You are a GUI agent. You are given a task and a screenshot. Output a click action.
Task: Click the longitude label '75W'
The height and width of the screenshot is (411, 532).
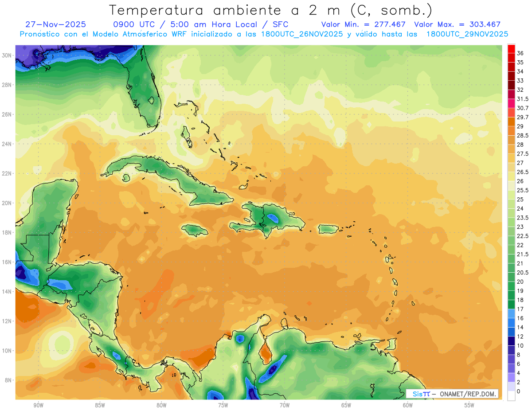point(223,406)
